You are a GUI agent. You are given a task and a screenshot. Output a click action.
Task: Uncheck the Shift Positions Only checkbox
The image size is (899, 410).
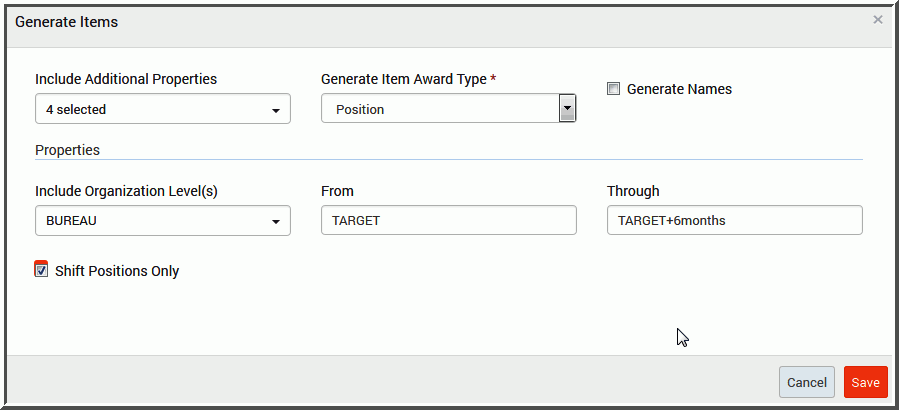pos(41,270)
